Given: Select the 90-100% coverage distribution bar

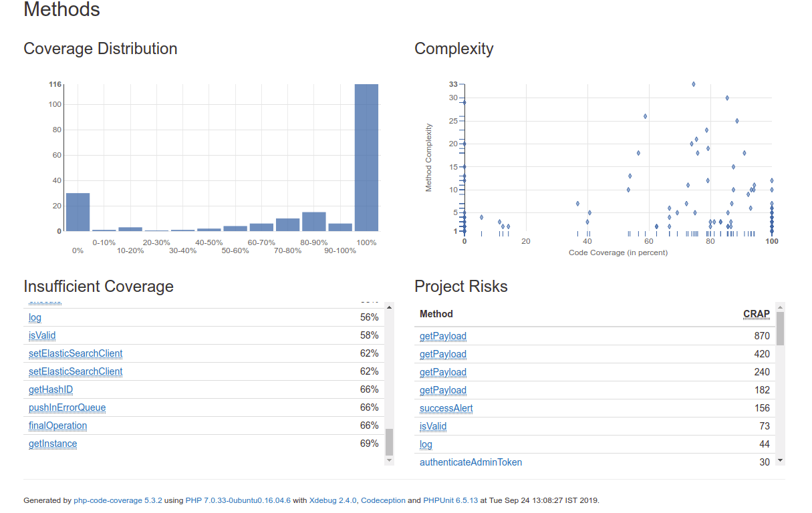Looking at the screenshot, I should pos(340,227).
